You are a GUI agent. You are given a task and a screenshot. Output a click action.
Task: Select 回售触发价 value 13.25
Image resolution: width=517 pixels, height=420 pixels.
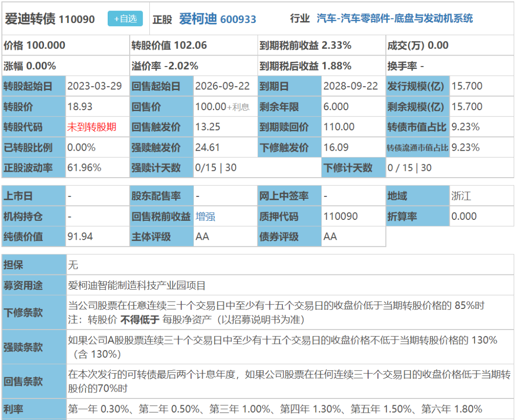coord(208,127)
